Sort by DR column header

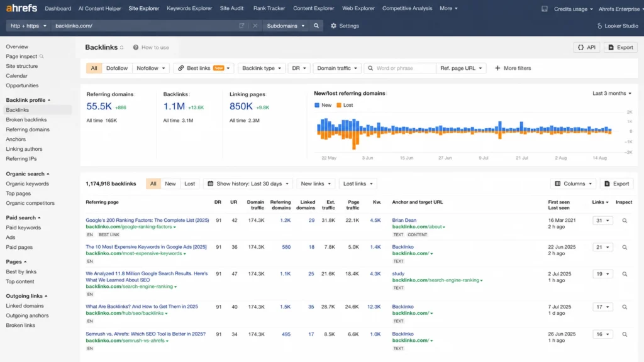(x=218, y=202)
